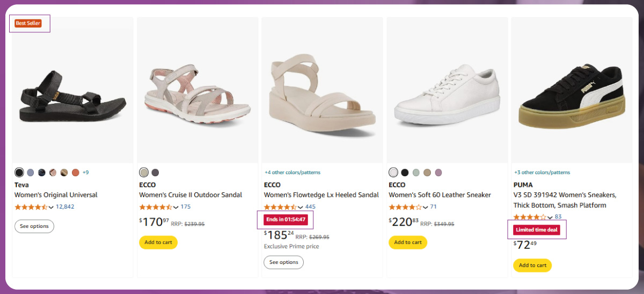Click star rating of ECCO Soft 60 Sneaker
This screenshot has height=294, width=644.
point(405,207)
